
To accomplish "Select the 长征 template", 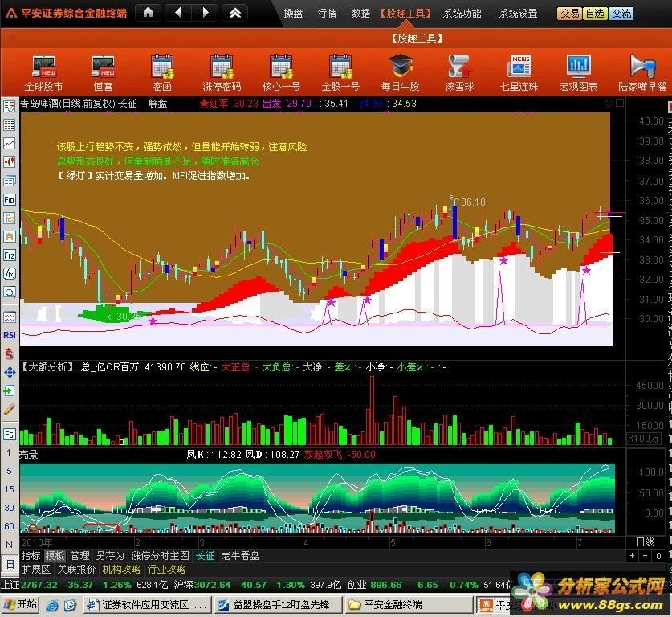I will click(206, 556).
